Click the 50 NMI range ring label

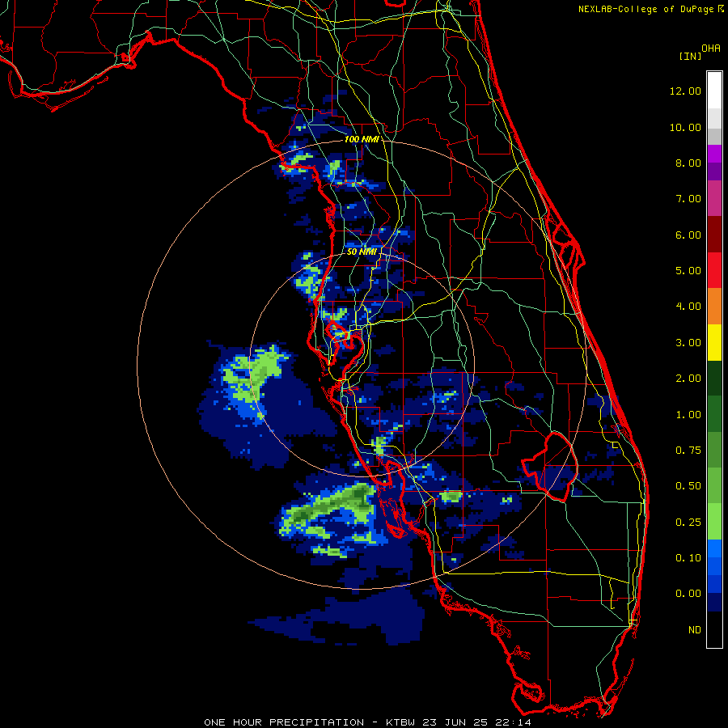[362, 252]
